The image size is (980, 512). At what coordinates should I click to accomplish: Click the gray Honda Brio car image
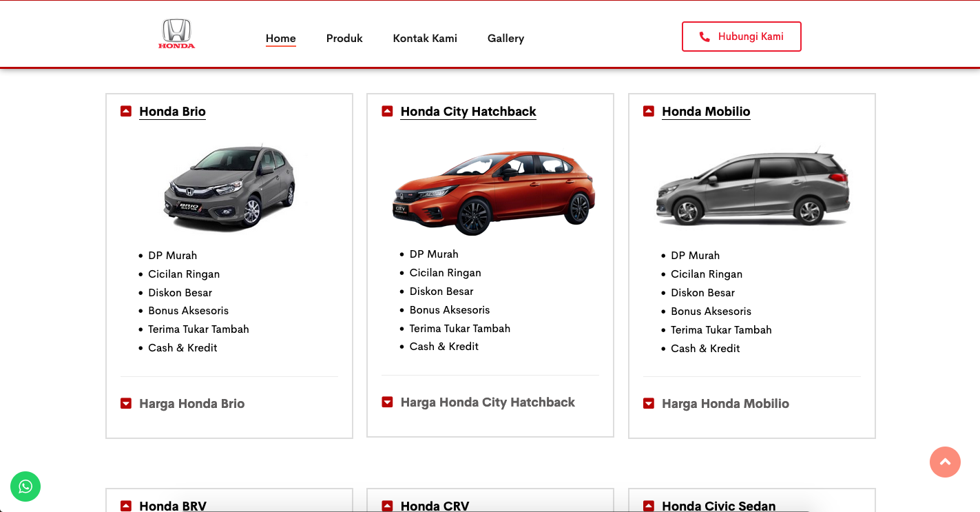(x=229, y=187)
